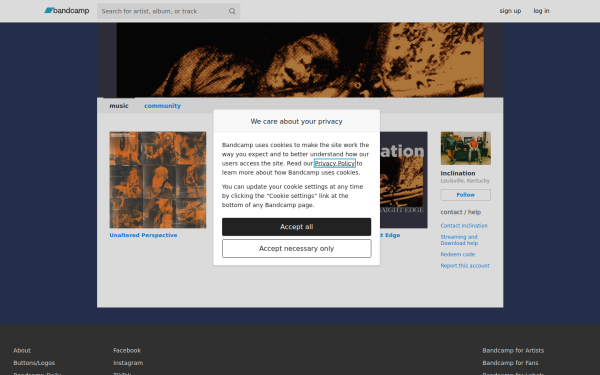Follow the band Inclination
The height and width of the screenshot is (375, 600).
pyautogui.click(x=465, y=195)
